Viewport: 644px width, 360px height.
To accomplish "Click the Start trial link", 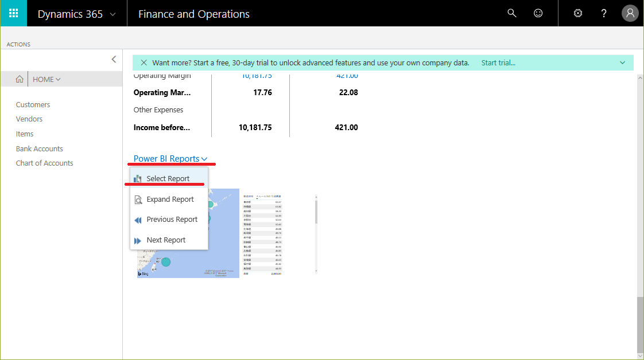I will 498,63.
